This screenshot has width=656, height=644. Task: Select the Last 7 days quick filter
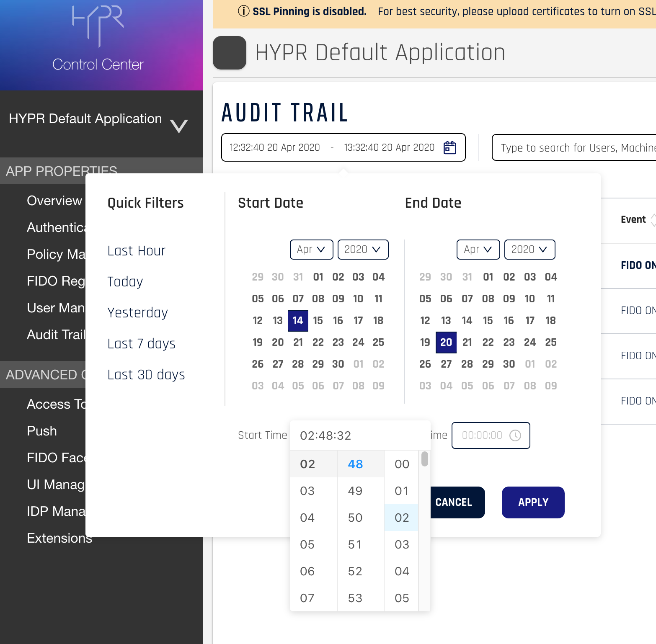click(x=142, y=344)
